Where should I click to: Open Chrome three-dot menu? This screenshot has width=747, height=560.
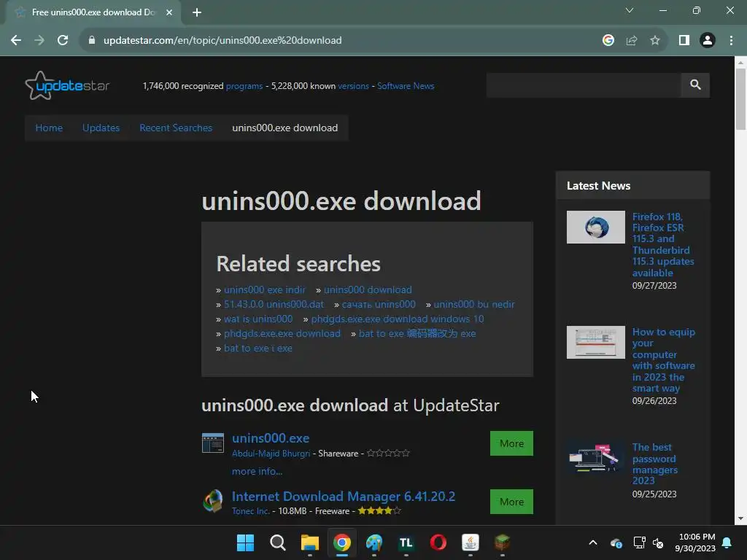[x=731, y=41]
